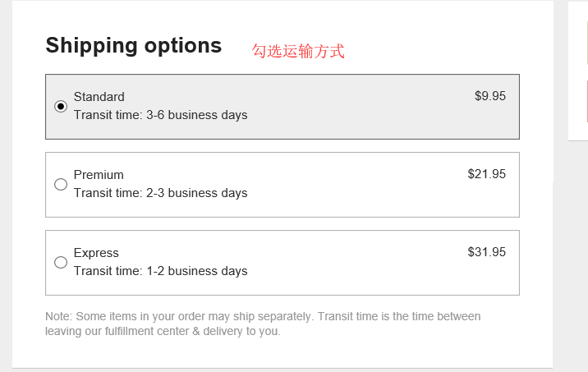The width and height of the screenshot is (588, 372).
Task: Click the gray shipping note paragraph
Action: (x=263, y=324)
